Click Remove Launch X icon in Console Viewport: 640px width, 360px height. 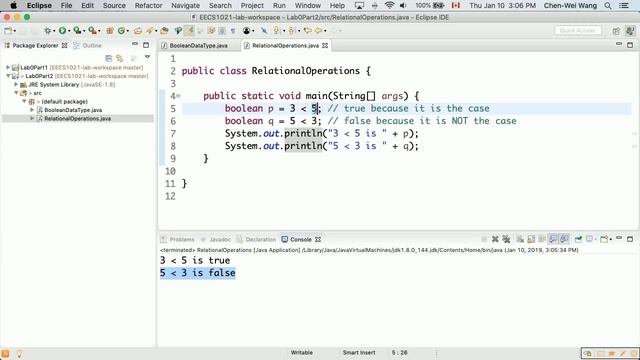(x=495, y=239)
